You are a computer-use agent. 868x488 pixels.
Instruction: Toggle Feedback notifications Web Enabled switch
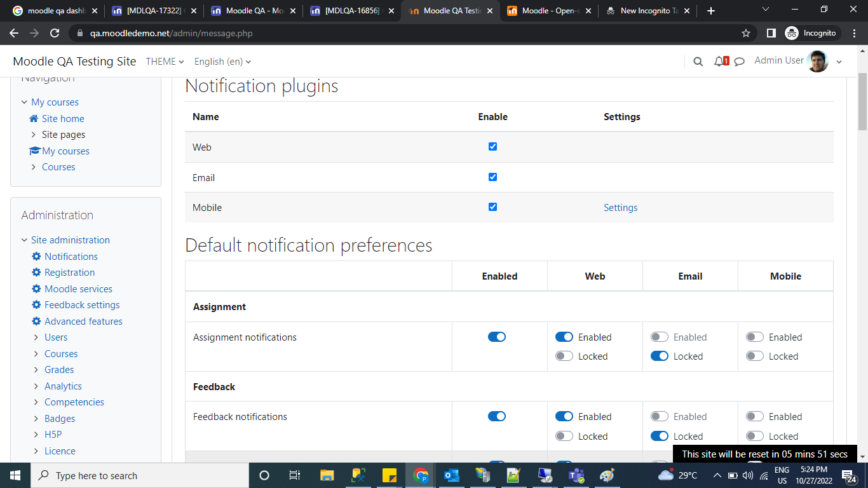tap(564, 416)
